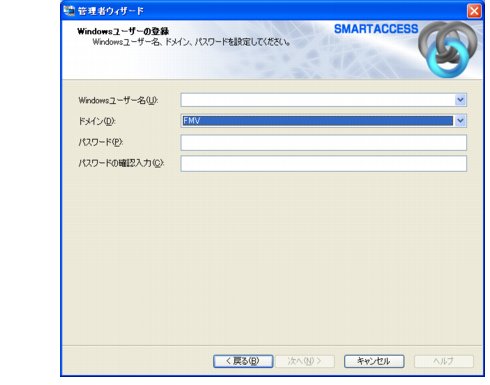This screenshot has height=385, width=490.
Task: Click the パスワードの確認入力(C) label
Action: click(x=121, y=163)
